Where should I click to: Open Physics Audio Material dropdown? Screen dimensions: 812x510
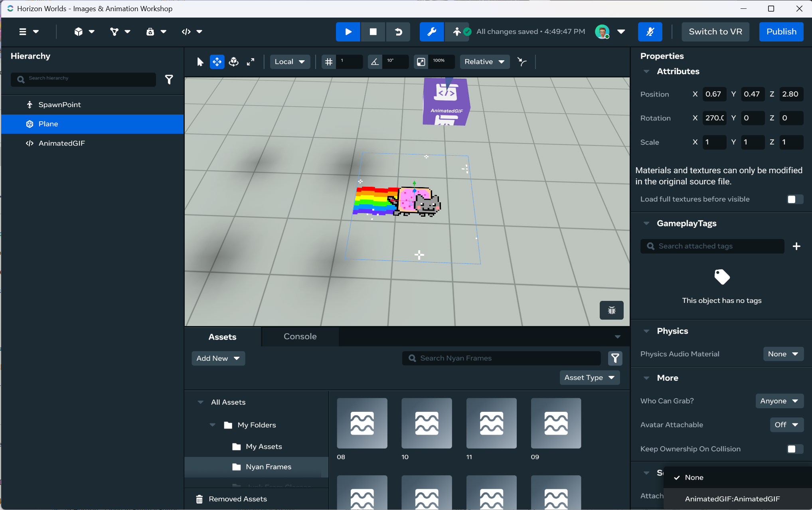(783, 354)
